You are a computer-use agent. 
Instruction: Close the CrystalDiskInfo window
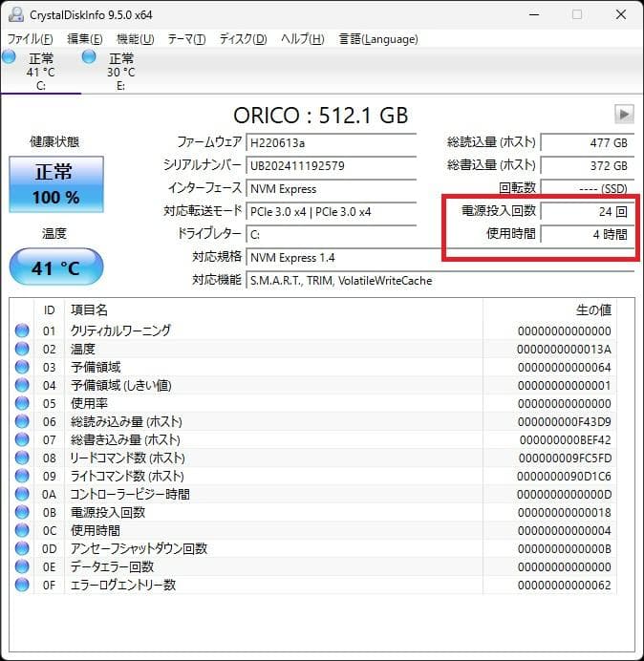click(621, 14)
